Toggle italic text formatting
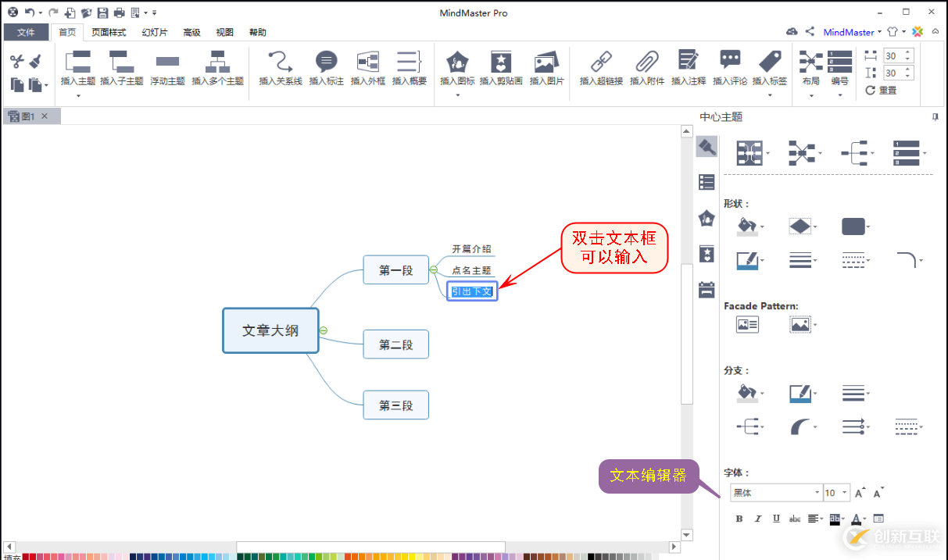 [757, 519]
